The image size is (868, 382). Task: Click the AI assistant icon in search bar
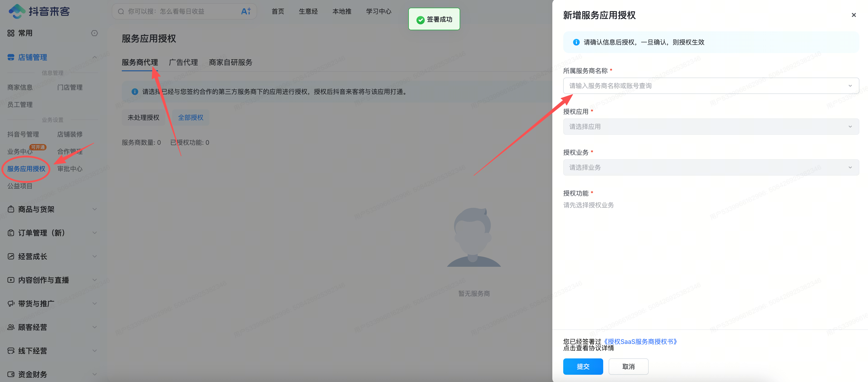(x=246, y=11)
